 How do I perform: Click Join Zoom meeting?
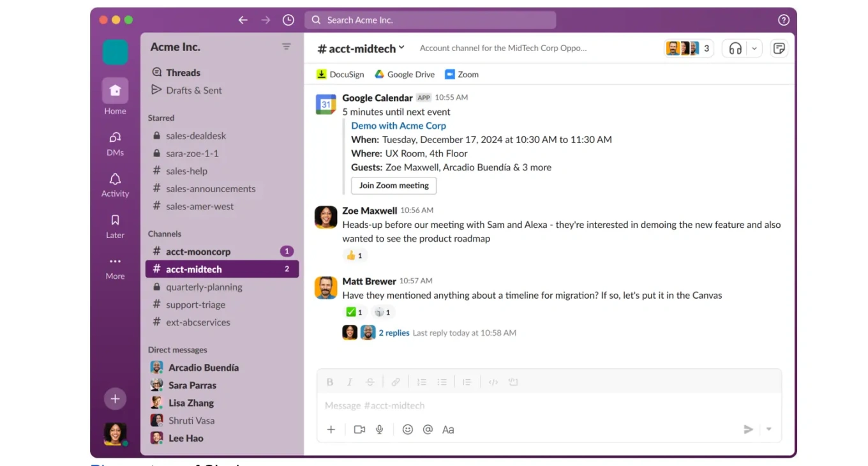click(x=393, y=186)
